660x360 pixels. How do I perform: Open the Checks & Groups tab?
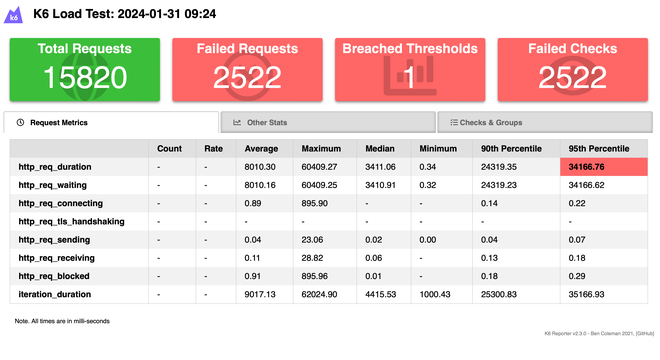click(545, 122)
